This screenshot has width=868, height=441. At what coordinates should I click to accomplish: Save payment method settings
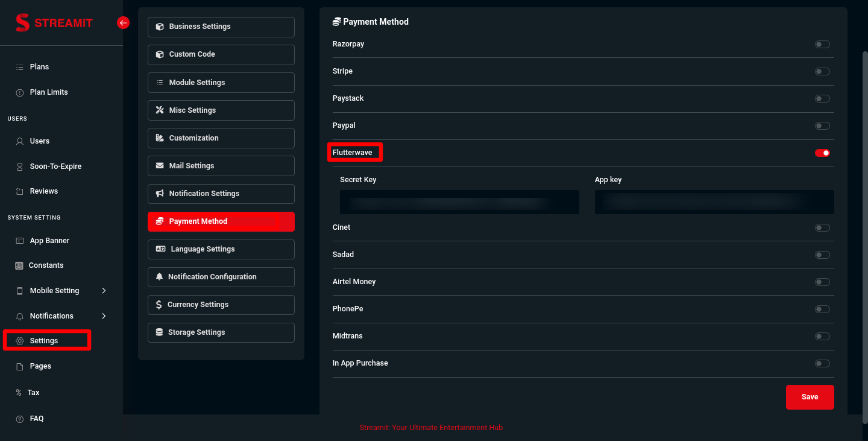click(810, 397)
